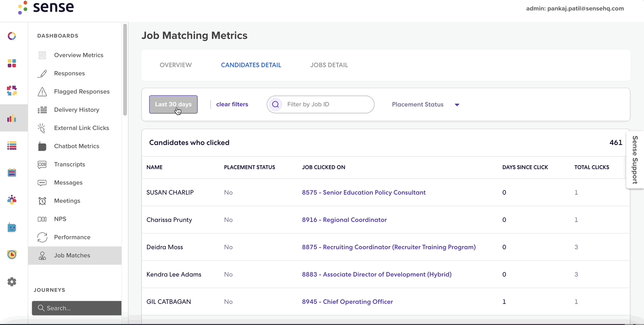
Task: Open External Link Clicks dashboard
Action: tap(81, 128)
